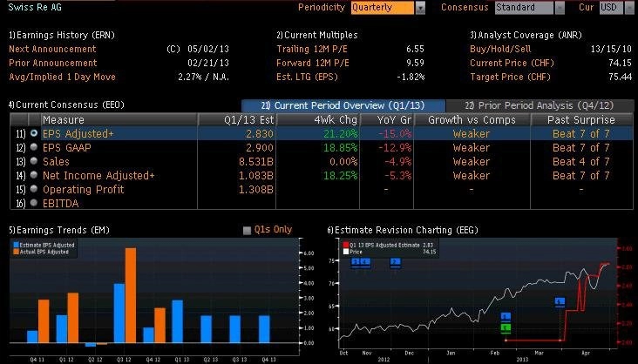
Task: Select the EPS Adjusted+ radio button
Action: tap(34, 133)
